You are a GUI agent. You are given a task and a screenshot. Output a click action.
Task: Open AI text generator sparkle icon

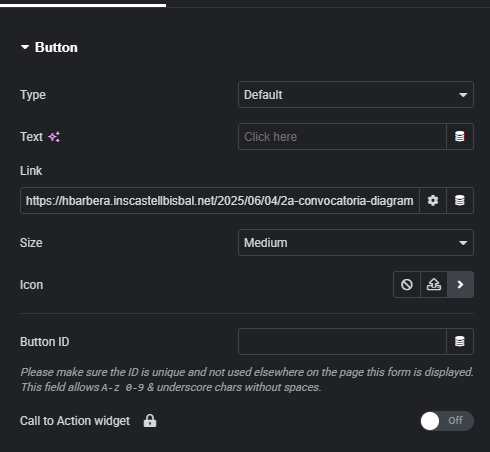(x=54, y=137)
